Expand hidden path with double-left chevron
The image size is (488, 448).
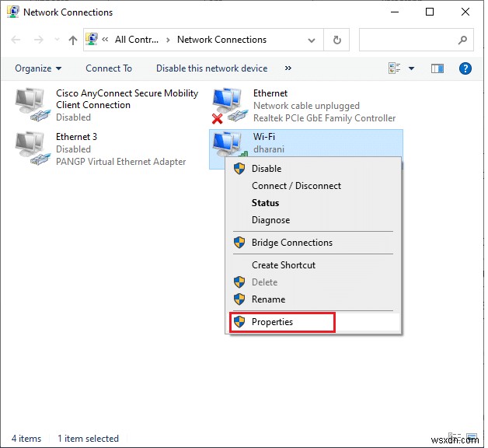point(105,39)
